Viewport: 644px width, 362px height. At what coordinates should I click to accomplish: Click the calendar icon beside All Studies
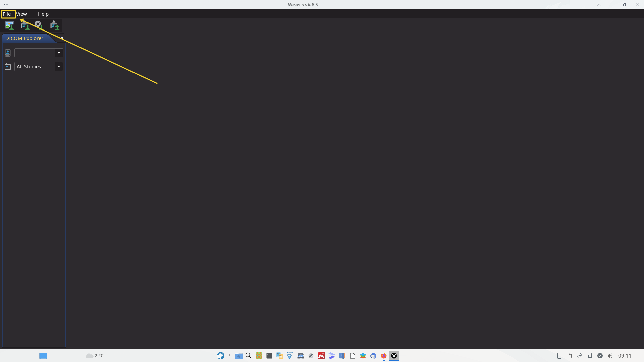[x=8, y=67]
